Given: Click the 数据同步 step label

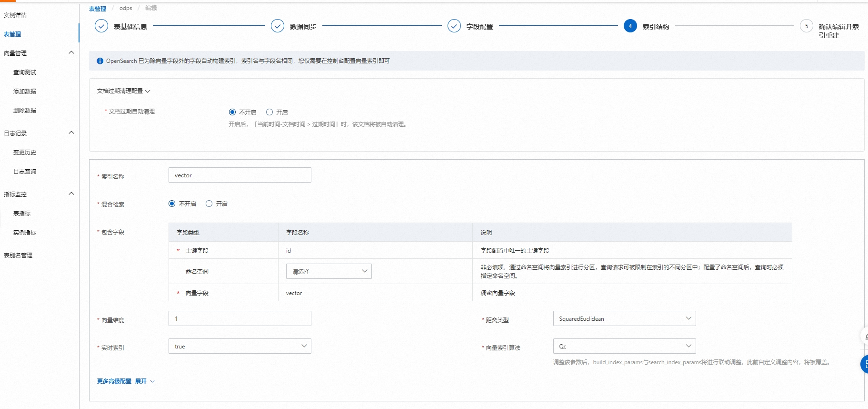Looking at the screenshot, I should (x=303, y=27).
